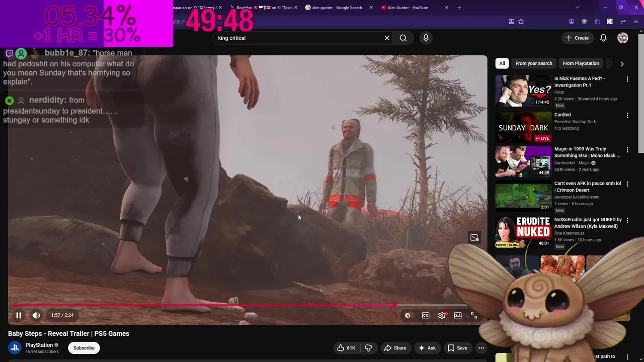Click the 'Cardmarket - Magic' channel name
644x362 pixels.
pos(572,163)
